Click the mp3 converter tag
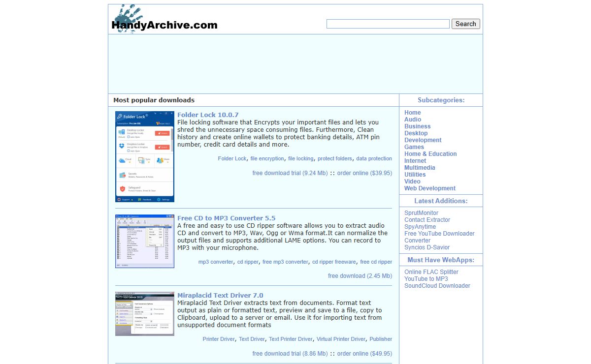Screen dimensions: 591x364 pos(216,262)
